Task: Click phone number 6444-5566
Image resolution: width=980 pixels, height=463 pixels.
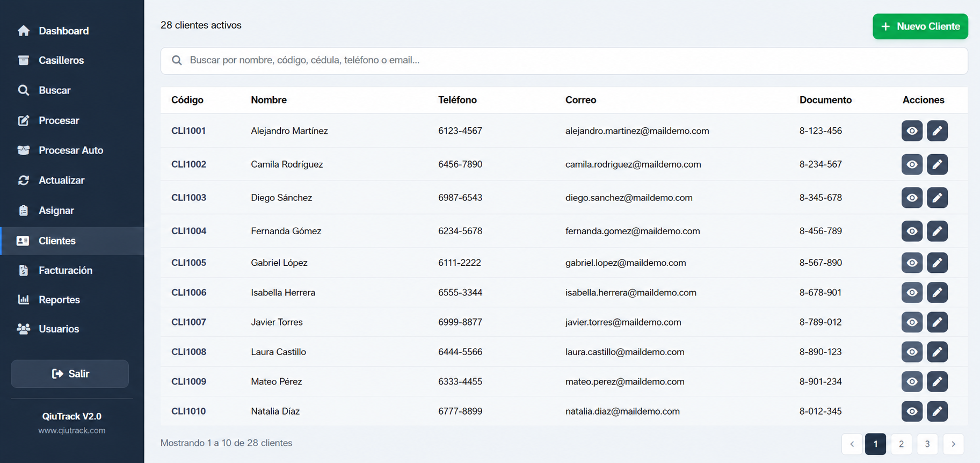Action: 460,352
